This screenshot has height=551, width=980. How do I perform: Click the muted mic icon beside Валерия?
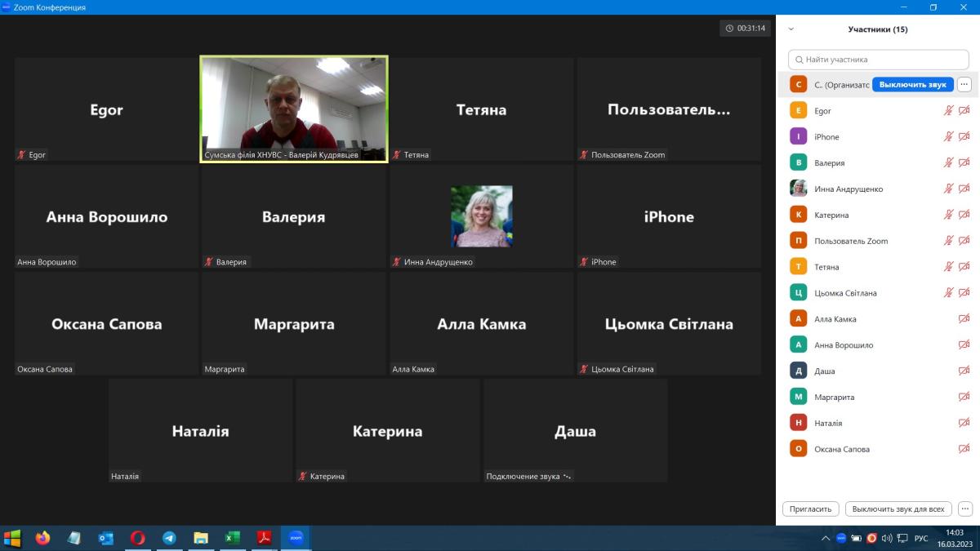(x=948, y=163)
